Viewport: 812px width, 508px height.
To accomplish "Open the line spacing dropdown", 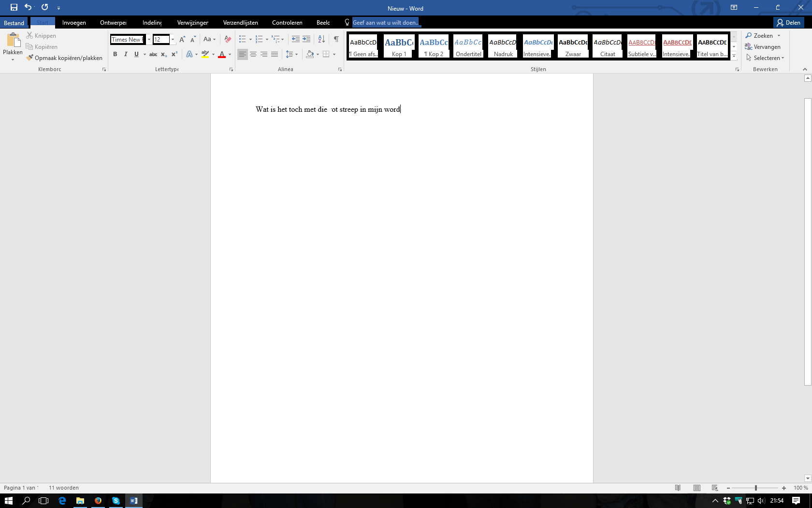I will click(x=291, y=54).
